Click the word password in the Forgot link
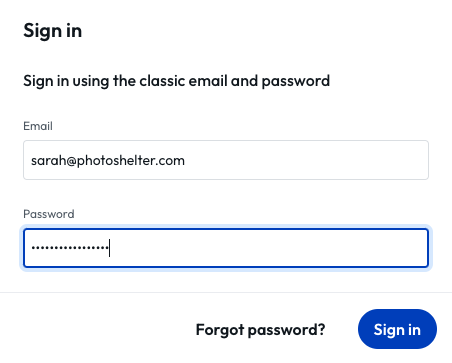The height and width of the screenshot is (363, 452). click(x=286, y=331)
